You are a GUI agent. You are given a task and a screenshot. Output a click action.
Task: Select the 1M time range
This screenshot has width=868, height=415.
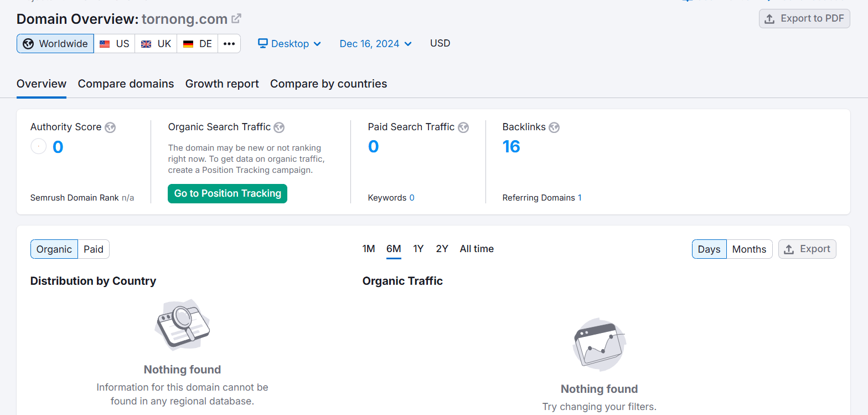pos(369,249)
